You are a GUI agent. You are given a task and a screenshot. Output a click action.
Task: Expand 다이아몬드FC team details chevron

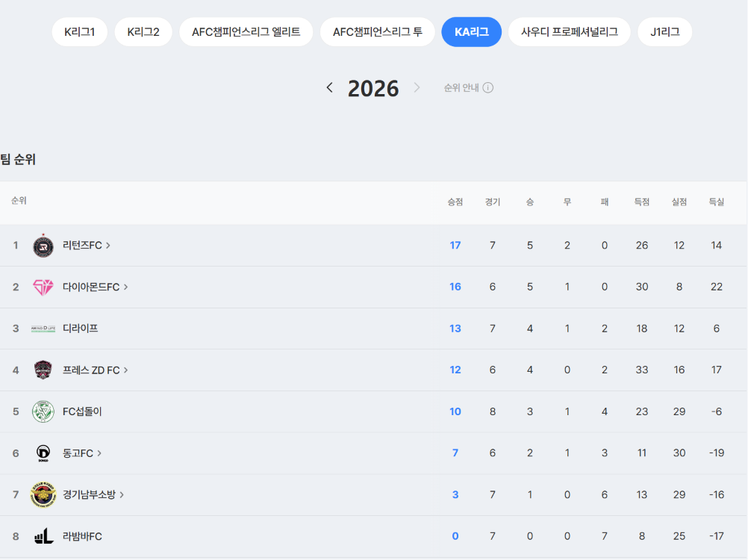(x=126, y=287)
